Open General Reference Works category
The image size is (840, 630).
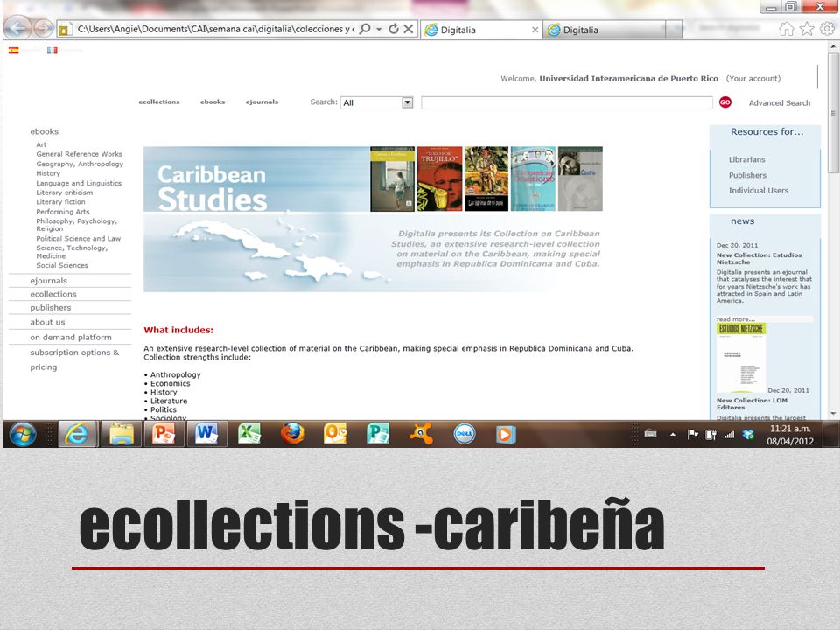[x=80, y=154]
